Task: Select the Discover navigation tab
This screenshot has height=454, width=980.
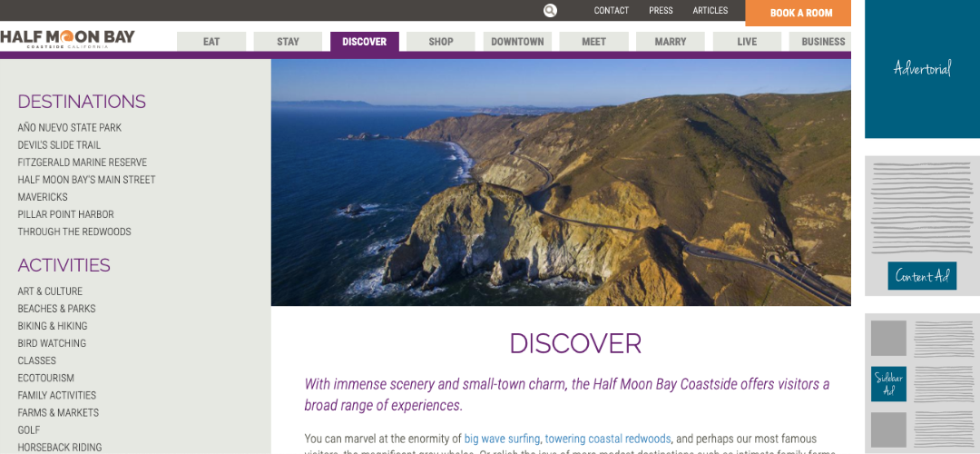Action: [365, 42]
